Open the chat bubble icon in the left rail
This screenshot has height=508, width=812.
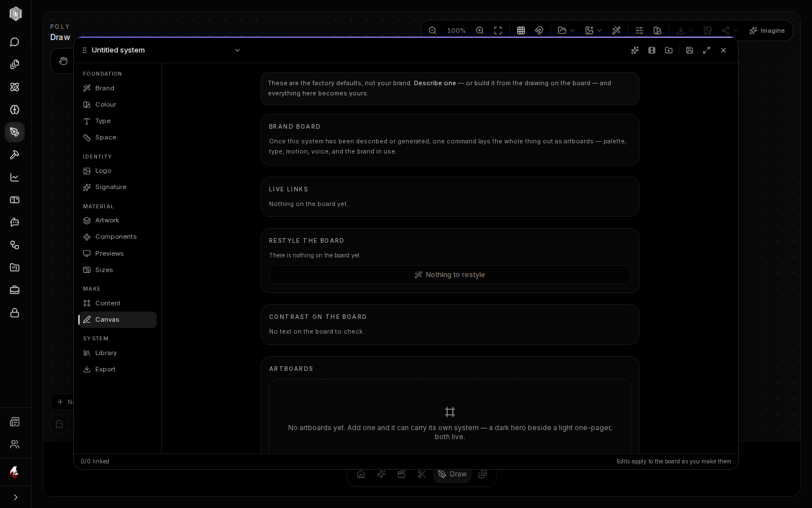coord(15,42)
